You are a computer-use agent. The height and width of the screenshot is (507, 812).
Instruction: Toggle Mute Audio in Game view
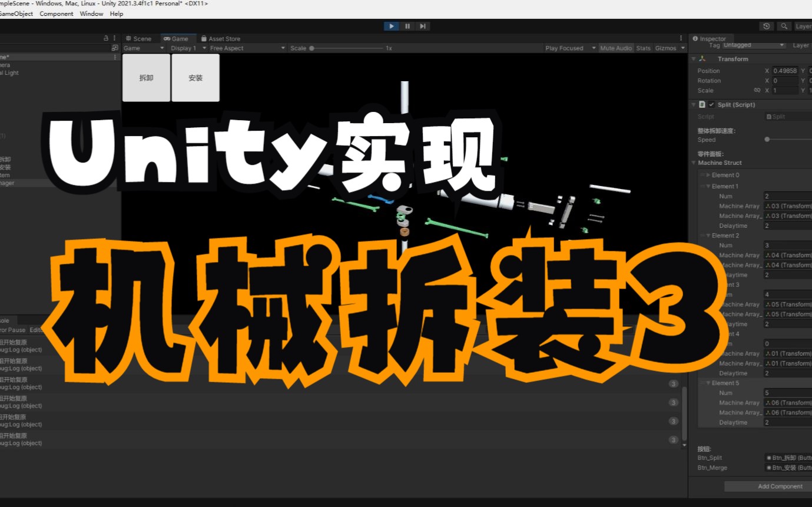click(x=616, y=48)
